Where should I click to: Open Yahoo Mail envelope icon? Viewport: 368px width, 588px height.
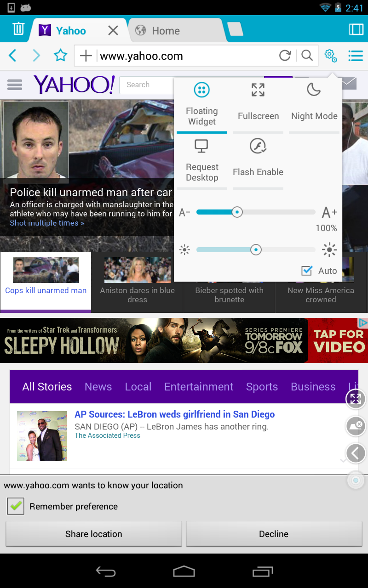349,83
